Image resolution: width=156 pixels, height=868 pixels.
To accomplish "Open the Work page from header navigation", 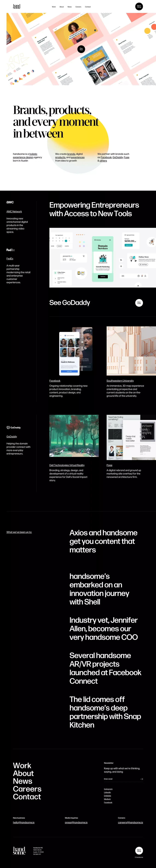I will coord(54,7).
